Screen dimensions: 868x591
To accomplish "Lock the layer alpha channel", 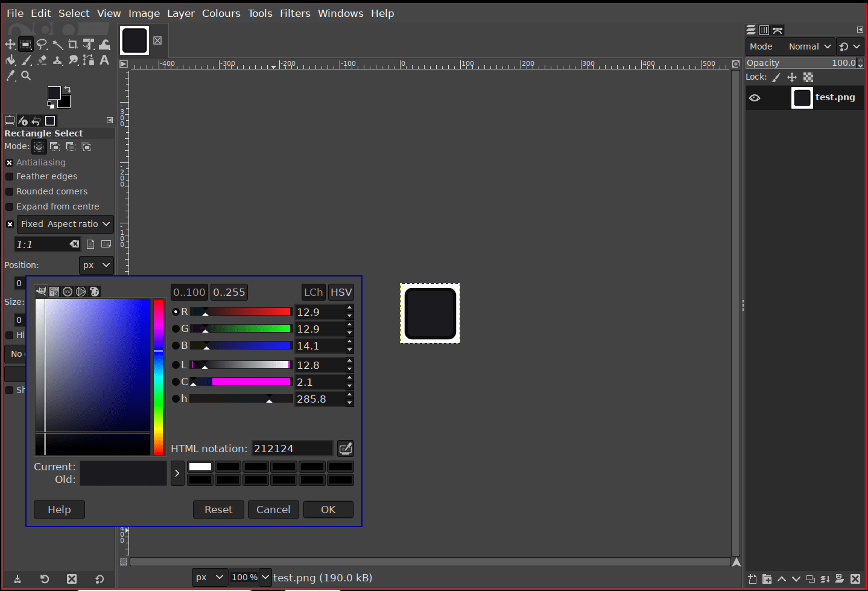I will pos(808,77).
